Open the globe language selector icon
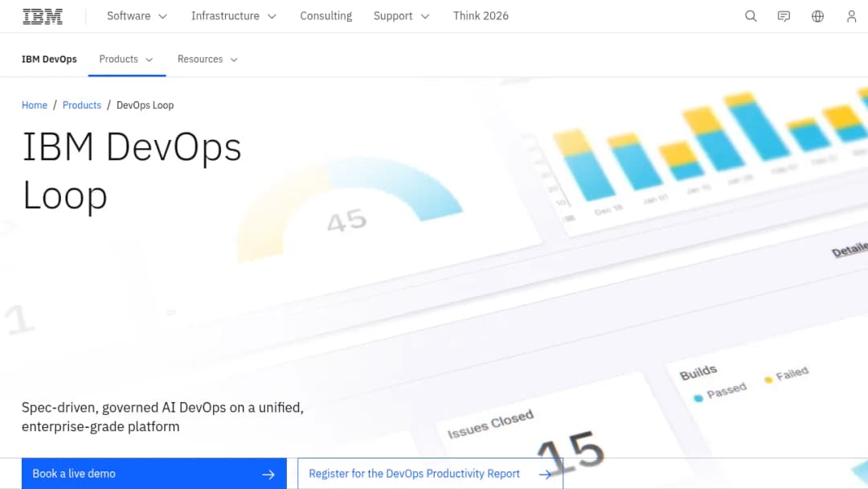This screenshot has width=868, height=489. pos(817,16)
